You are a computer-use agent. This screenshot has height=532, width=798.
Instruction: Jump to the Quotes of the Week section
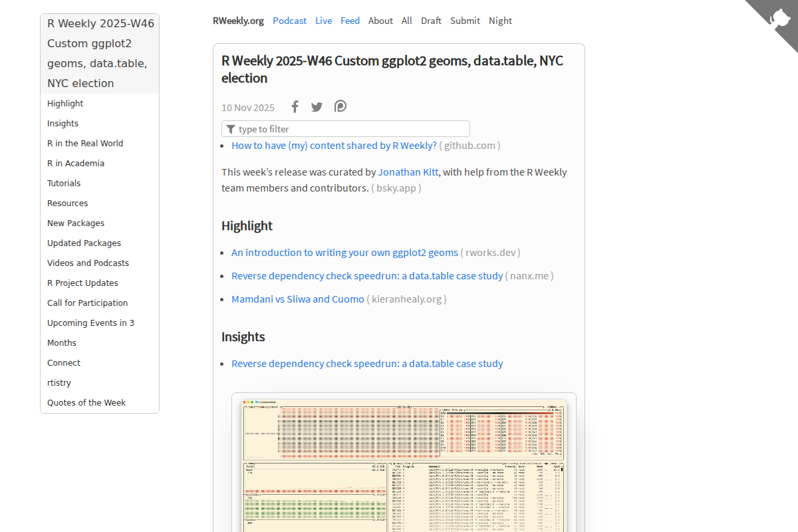[x=86, y=403]
